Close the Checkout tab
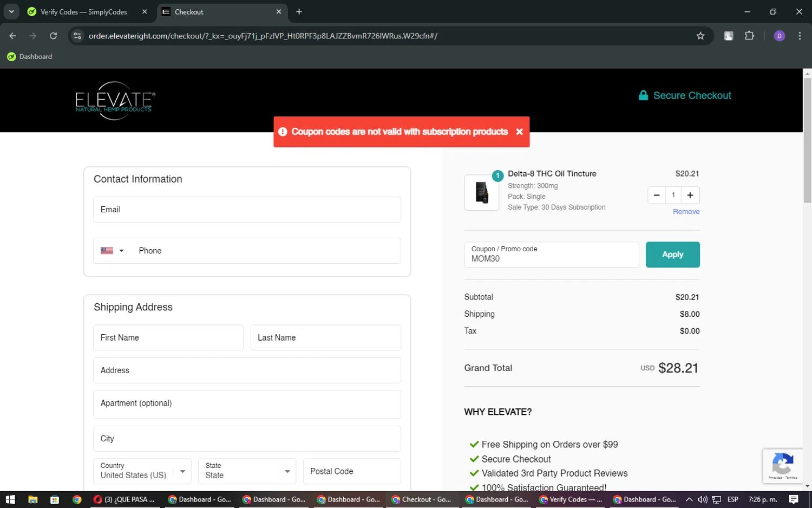The height and width of the screenshot is (508, 812). 279,12
